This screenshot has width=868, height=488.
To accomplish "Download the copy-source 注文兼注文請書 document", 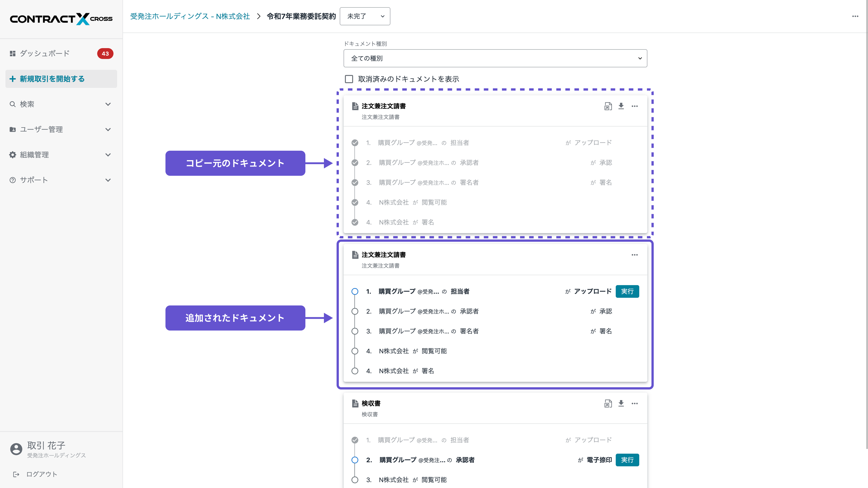I will pos(621,106).
